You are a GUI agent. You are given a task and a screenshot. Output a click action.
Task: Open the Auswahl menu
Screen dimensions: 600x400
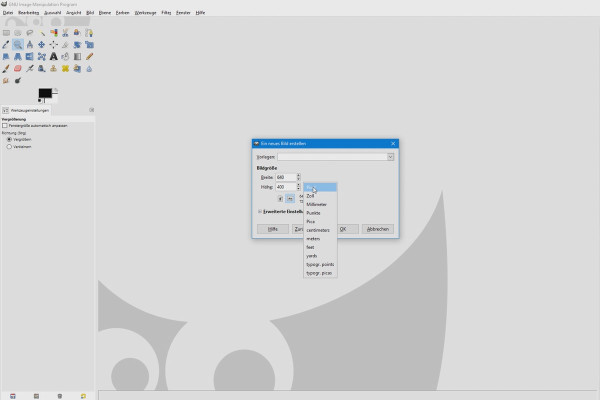(x=52, y=13)
